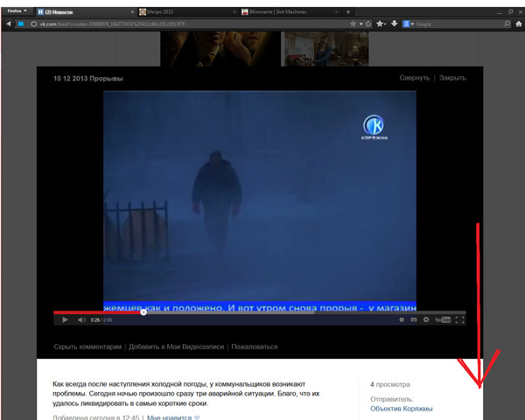Click "Свернуть" to minimize the video
The height and width of the screenshot is (420, 525).
pyautogui.click(x=414, y=78)
